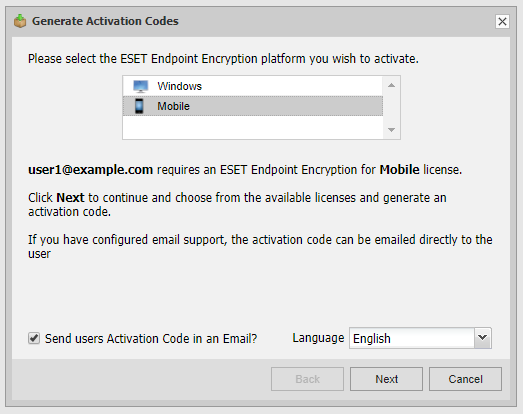
Task: Click the Next button
Action: pos(386,379)
